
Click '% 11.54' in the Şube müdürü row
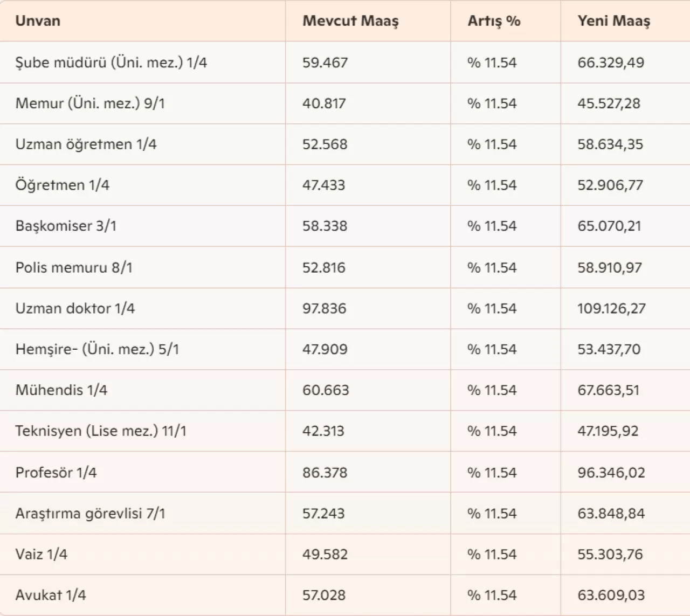492,63
